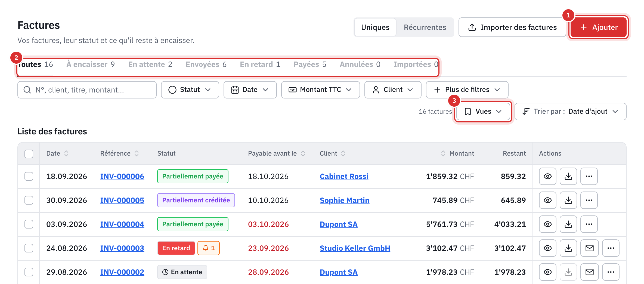Download the INV-000005 invoice file
Image resolution: width=644 pixels, height=284 pixels.
pos(568,200)
